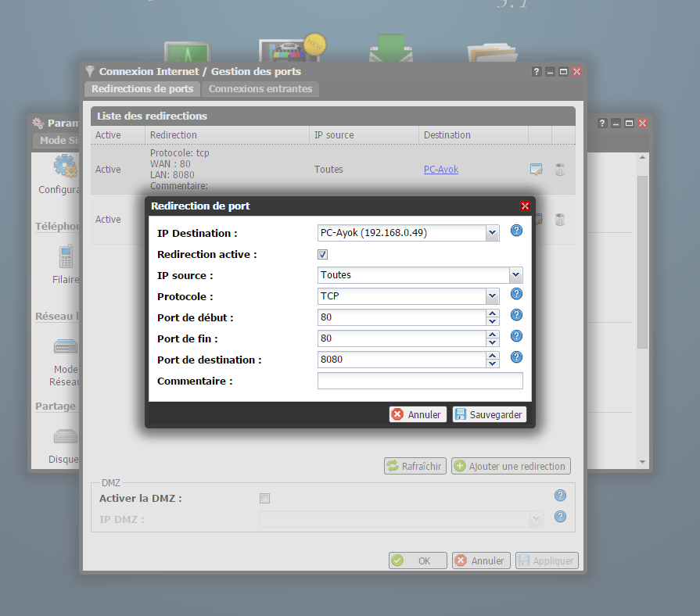Click help icon next to IP Destination
The image size is (700, 616).
click(516, 231)
